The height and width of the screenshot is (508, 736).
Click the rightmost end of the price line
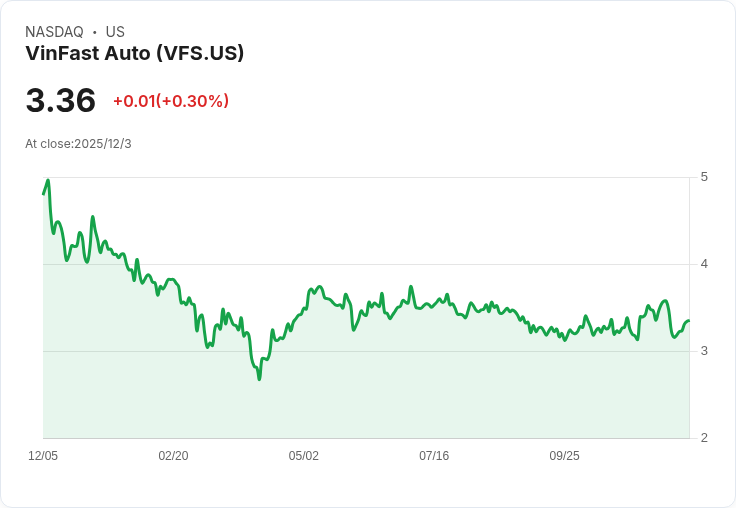[x=689, y=321]
